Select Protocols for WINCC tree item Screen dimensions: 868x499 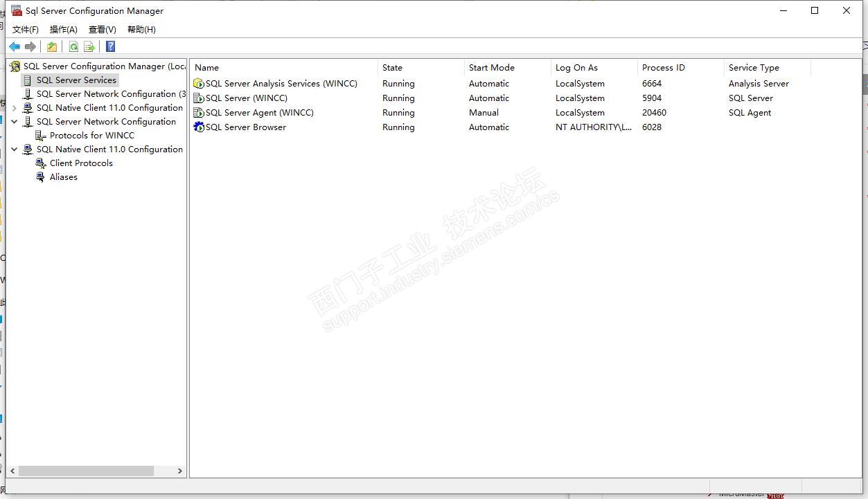(x=92, y=136)
